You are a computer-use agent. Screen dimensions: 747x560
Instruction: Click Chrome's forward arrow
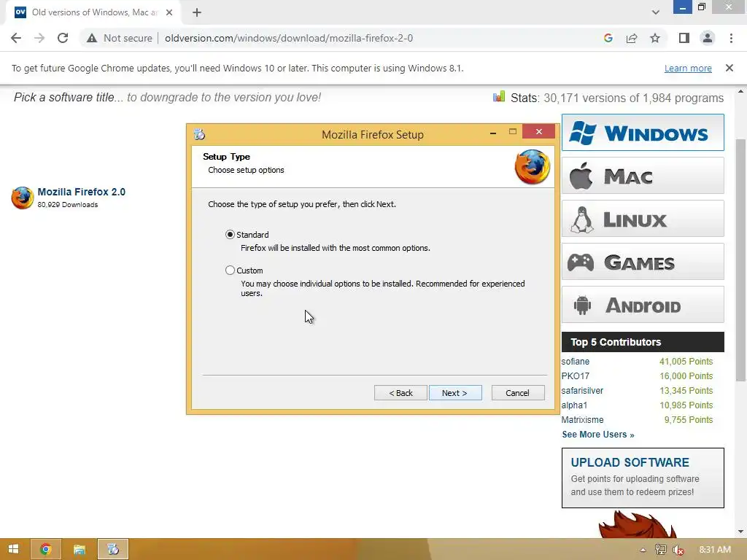coord(39,38)
